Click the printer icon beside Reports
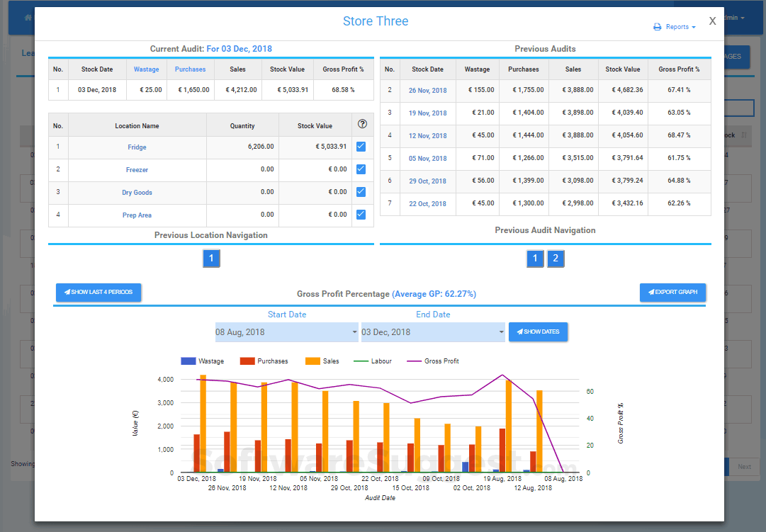Screen dimensions: 766x532 [x=657, y=27]
